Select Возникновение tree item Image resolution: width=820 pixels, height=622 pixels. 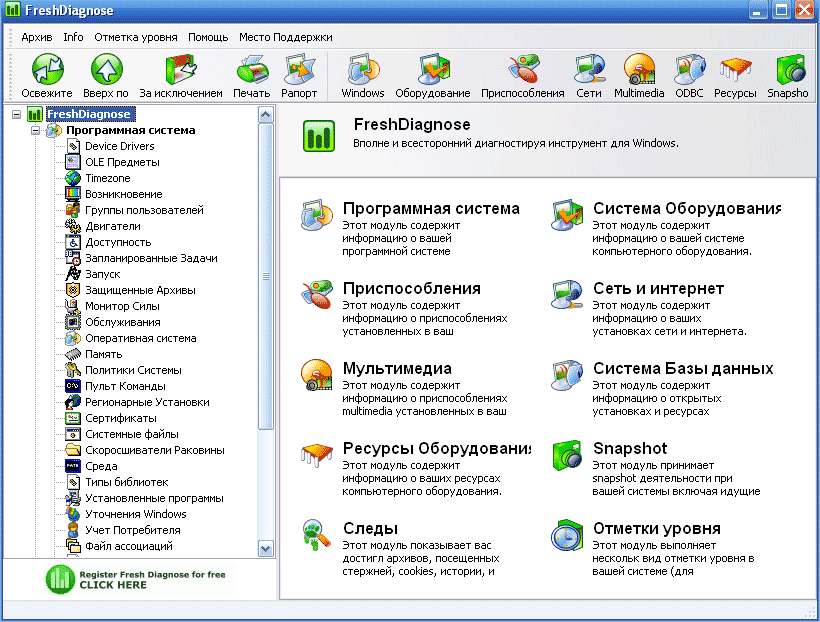tap(124, 194)
